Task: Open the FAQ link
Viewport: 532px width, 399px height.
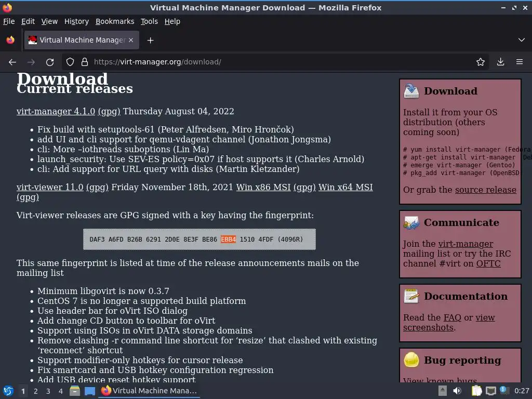Action: [453, 317]
